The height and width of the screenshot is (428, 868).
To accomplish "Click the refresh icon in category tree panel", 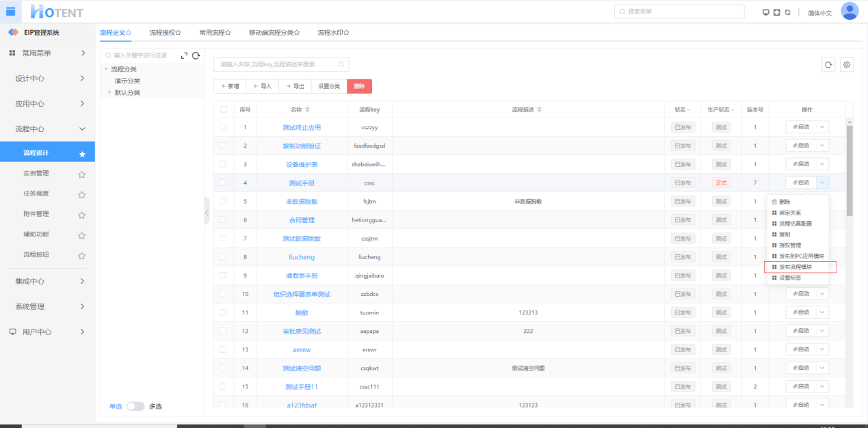I will click(196, 55).
